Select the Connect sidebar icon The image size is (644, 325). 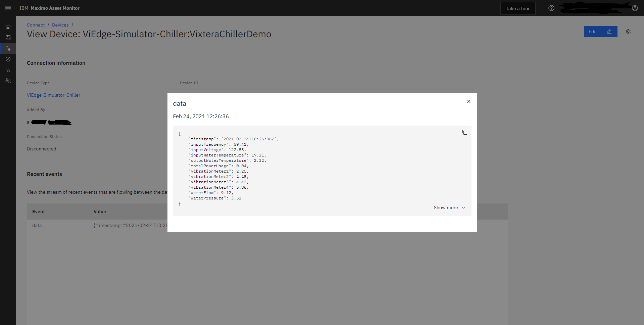pos(8,48)
